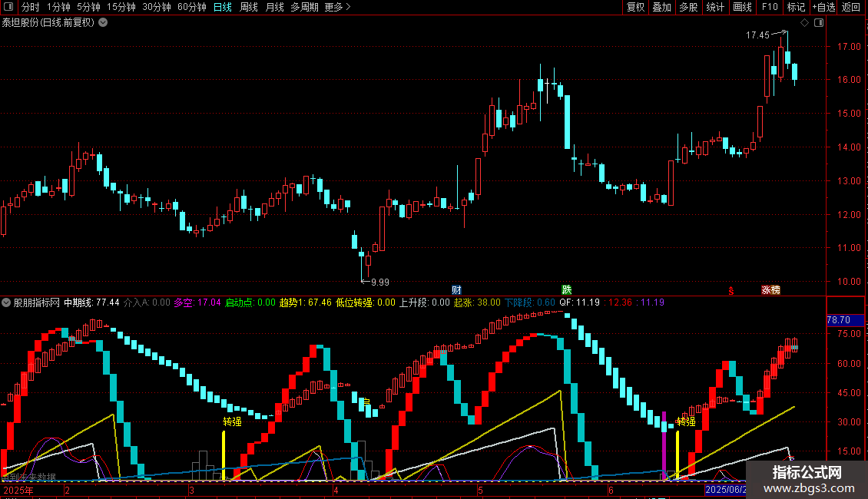Switch to 周线 weekly chart

click(249, 7)
